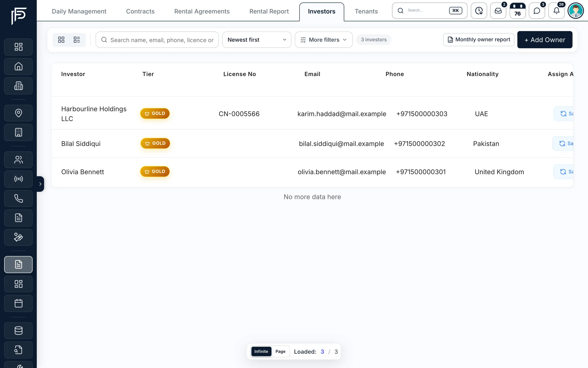588x368 pixels.
Task: Click the United Kingdom nationality cell
Action: pos(499,172)
